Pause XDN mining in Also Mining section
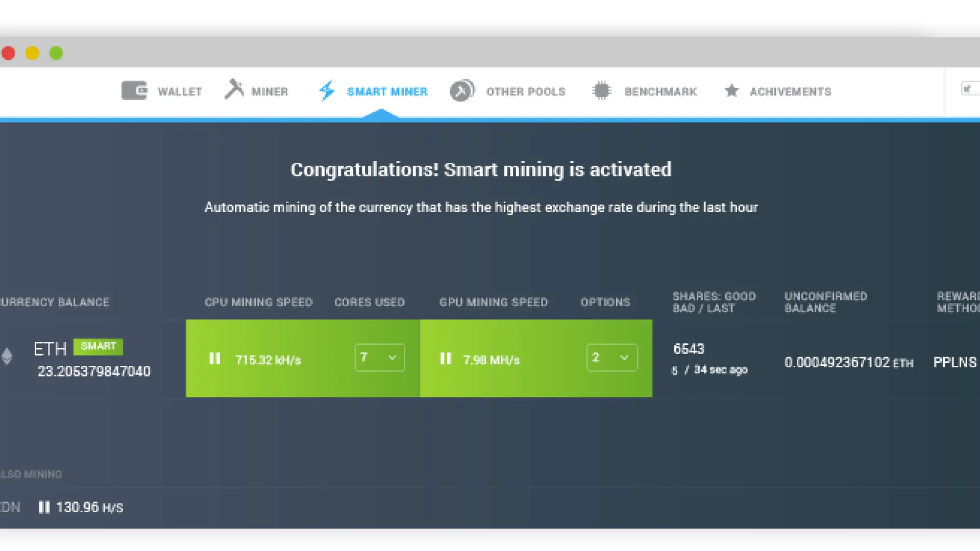Image resolution: width=980 pixels, height=551 pixels. (x=44, y=507)
